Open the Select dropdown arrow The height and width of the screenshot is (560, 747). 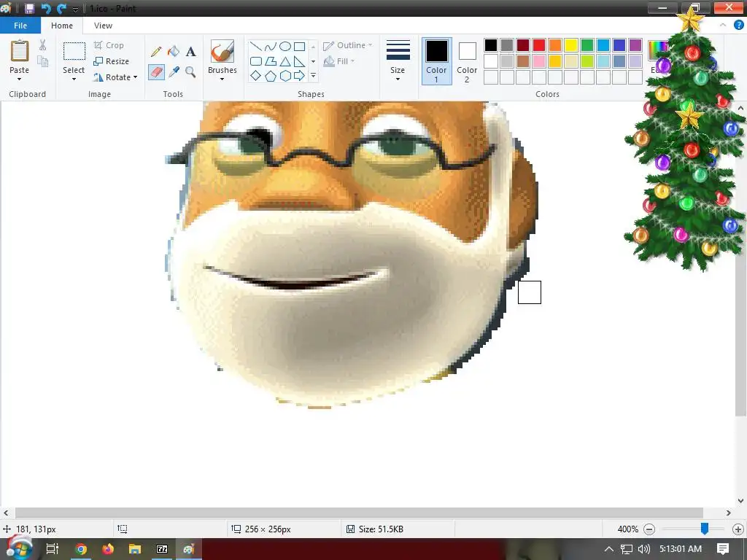pos(74,79)
